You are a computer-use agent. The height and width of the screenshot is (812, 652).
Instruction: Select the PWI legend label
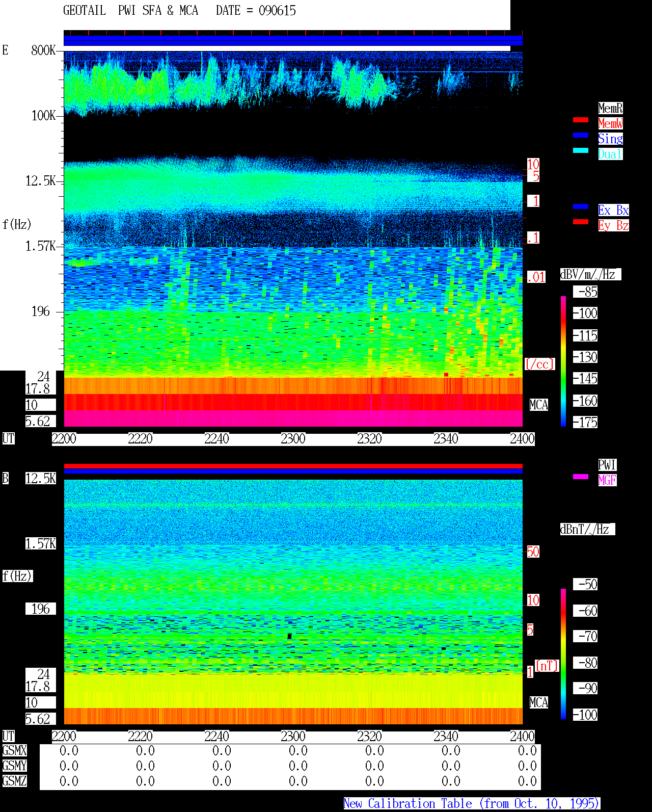pyautogui.click(x=607, y=465)
